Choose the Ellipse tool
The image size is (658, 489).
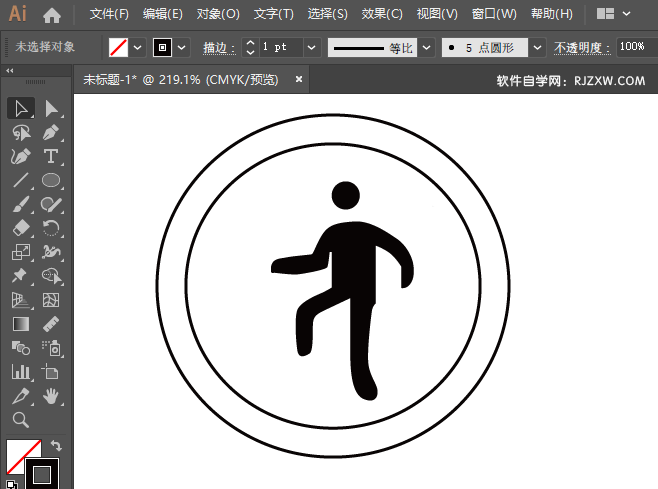51,180
